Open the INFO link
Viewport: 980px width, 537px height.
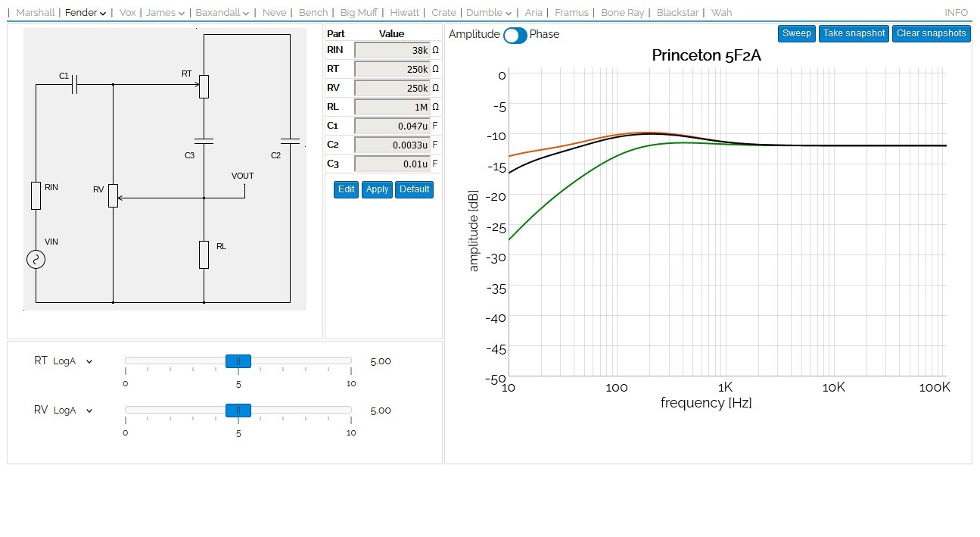click(x=956, y=13)
